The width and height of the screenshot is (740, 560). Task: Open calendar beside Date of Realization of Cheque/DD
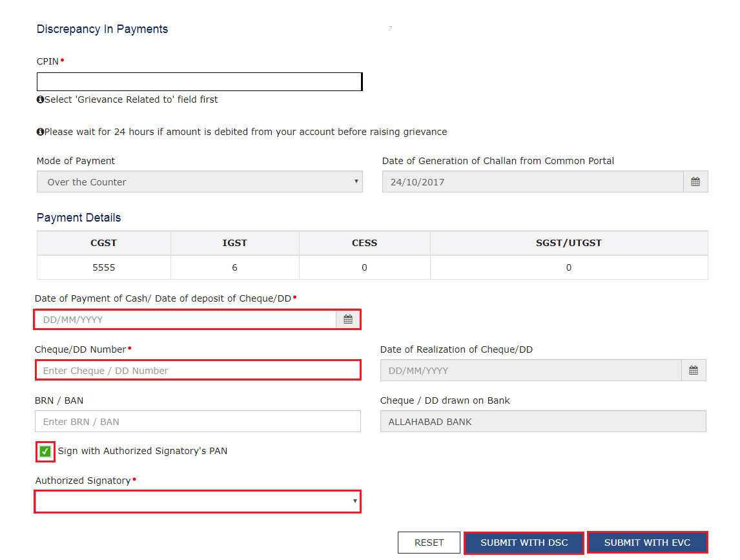[694, 369]
